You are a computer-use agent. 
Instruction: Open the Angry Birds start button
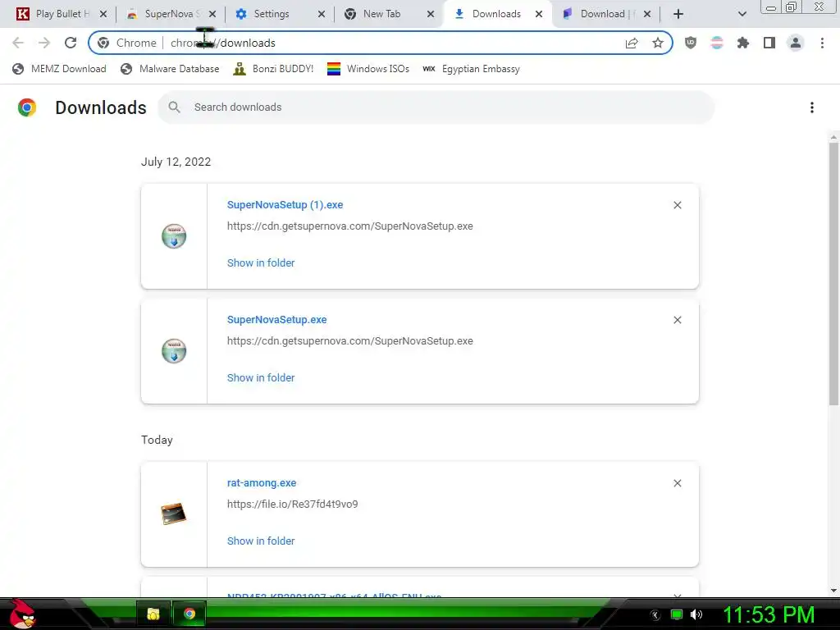click(21, 614)
